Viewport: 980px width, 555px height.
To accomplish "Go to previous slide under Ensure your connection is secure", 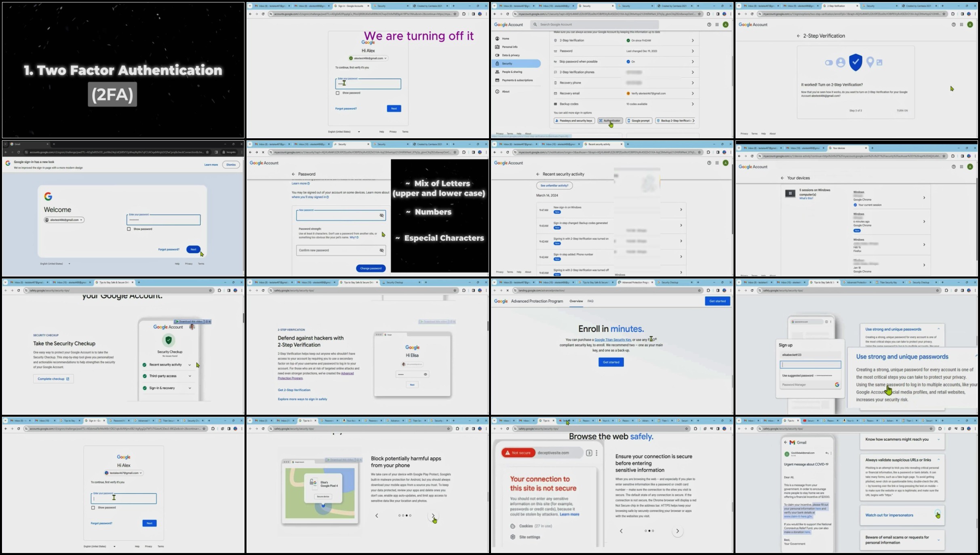I will pyautogui.click(x=621, y=531).
